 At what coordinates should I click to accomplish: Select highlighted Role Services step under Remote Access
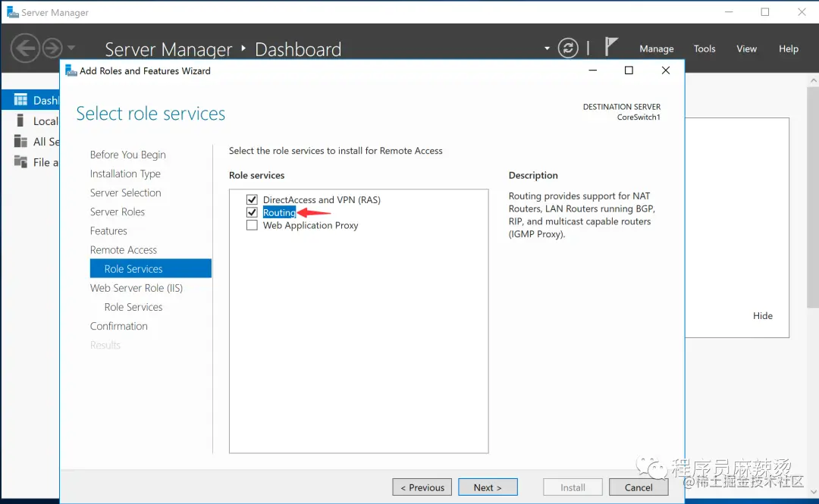point(150,268)
